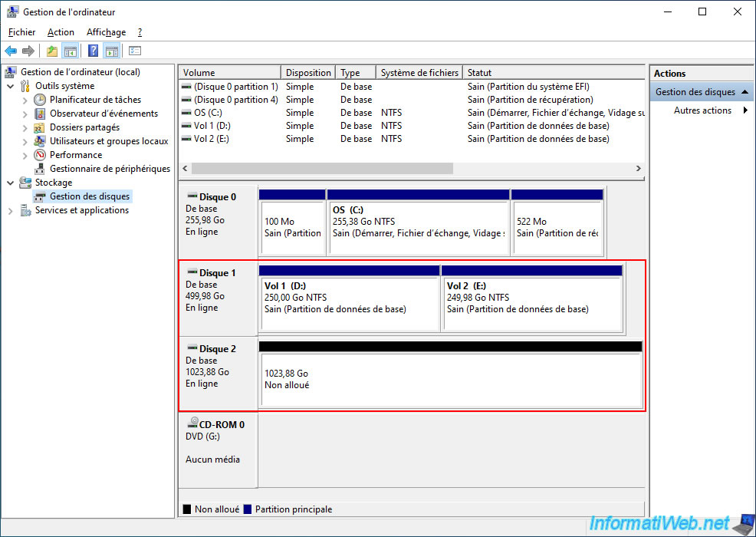Toggle the Action pane show/hide toolbar icon
756x537 pixels.
pyautogui.click(x=111, y=51)
